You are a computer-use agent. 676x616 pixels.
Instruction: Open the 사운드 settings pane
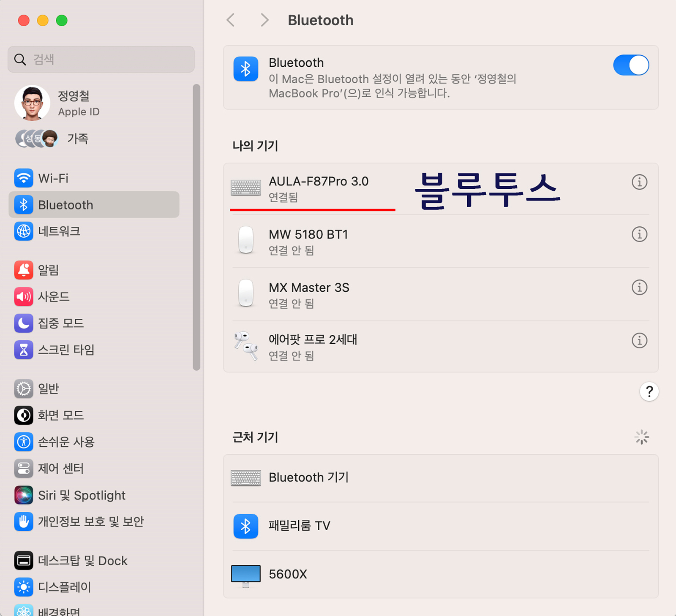94,297
